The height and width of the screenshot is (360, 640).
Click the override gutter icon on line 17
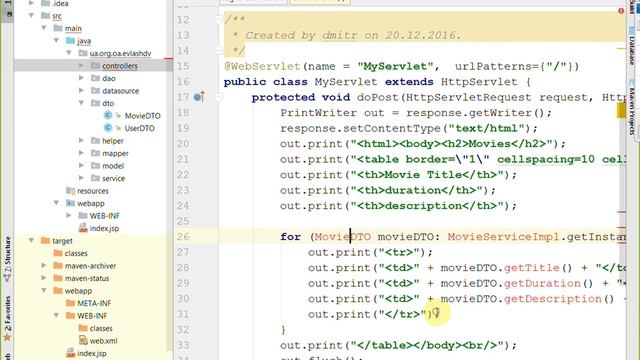[x=199, y=97]
